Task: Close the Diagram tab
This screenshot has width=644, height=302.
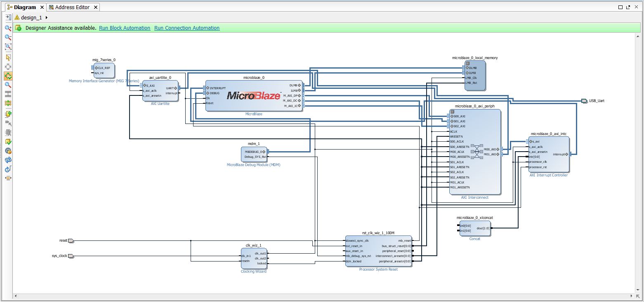Action: point(42,7)
